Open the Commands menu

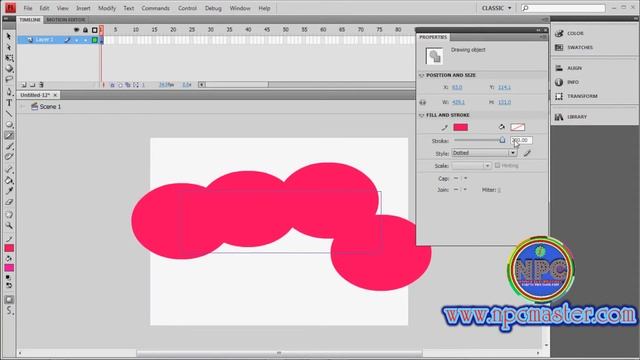(x=156, y=8)
